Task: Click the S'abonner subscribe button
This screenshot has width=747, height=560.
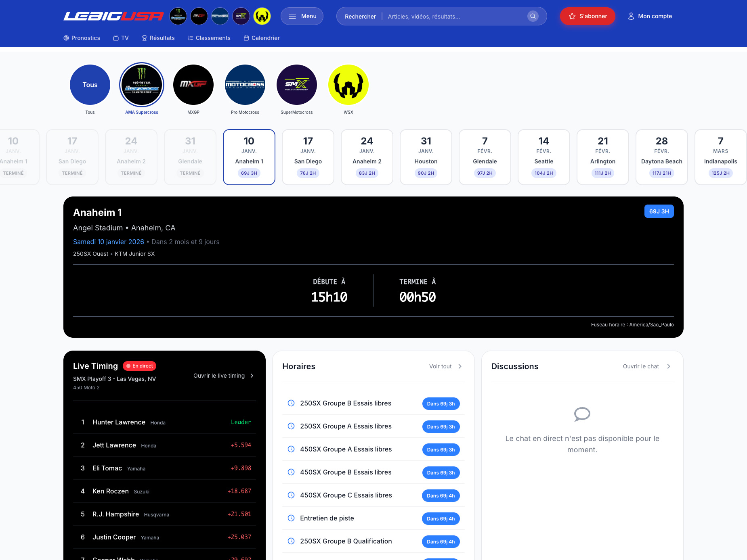Action: pyautogui.click(x=588, y=16)
